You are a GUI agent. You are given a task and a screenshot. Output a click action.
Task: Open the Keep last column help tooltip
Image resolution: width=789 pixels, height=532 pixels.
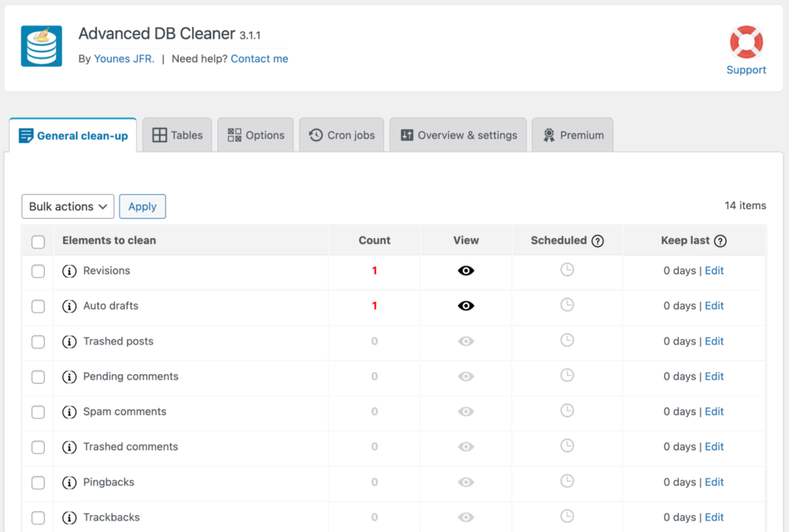pos(723,240)
